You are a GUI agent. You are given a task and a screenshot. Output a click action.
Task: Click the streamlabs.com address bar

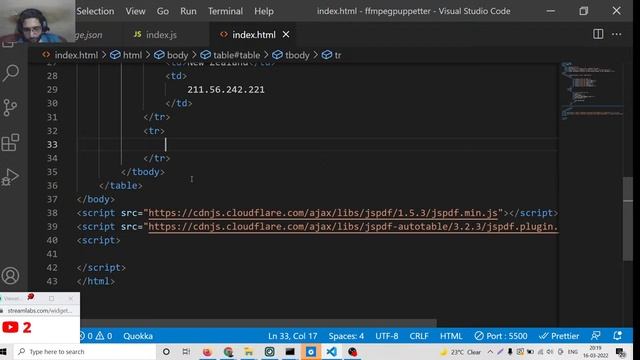tap(40, 311)
